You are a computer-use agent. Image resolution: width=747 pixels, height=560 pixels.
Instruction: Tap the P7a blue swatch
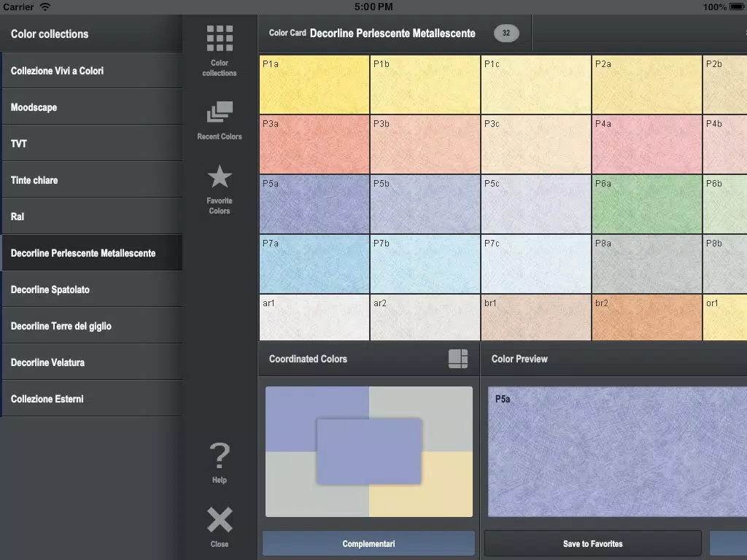pyautogui.click(x=314, y=264)
